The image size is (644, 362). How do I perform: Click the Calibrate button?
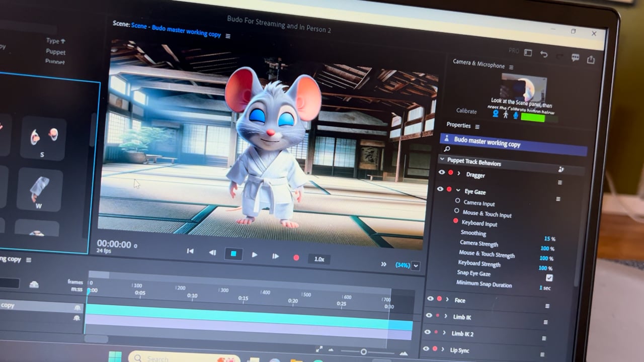point(466,111)
